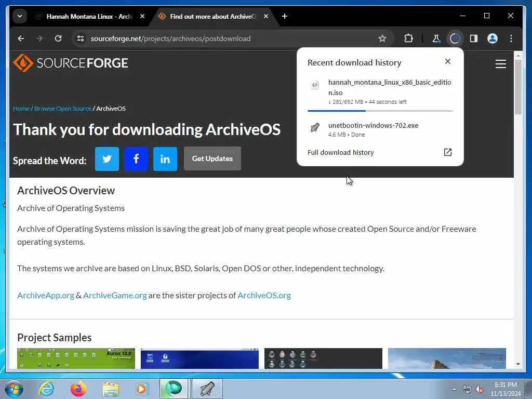Launch Internet Explorer from taskbar
Screen dimensions: 532x399
46,389
